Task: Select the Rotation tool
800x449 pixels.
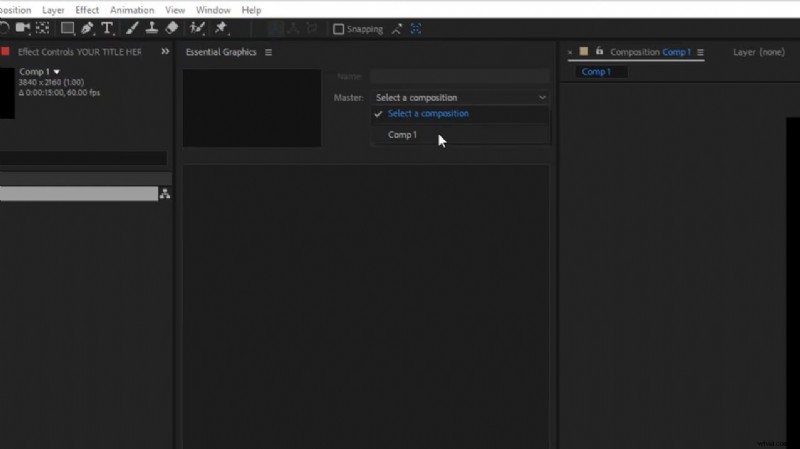Action: [x=4, y=28]
